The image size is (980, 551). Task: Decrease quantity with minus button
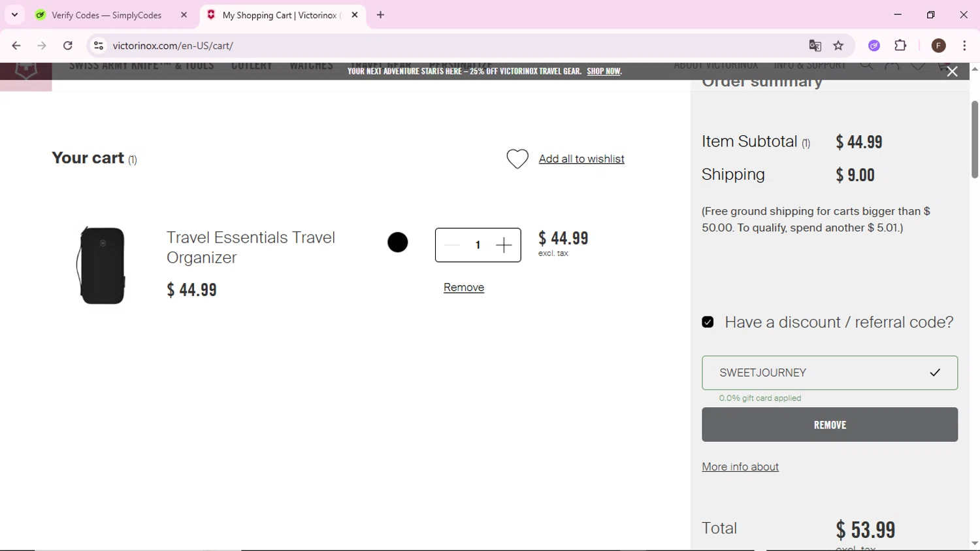tap(452, 245)
